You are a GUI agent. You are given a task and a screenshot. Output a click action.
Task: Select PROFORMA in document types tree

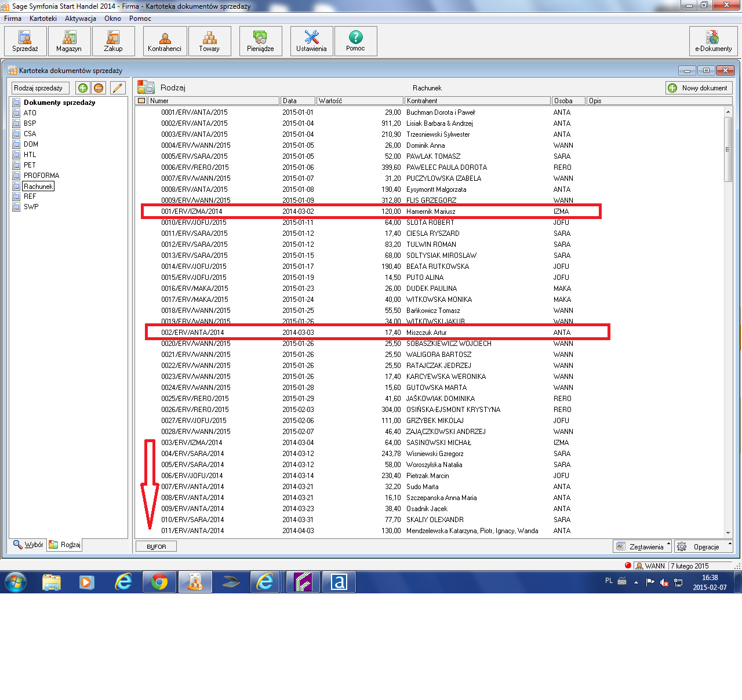click(41, 176)
